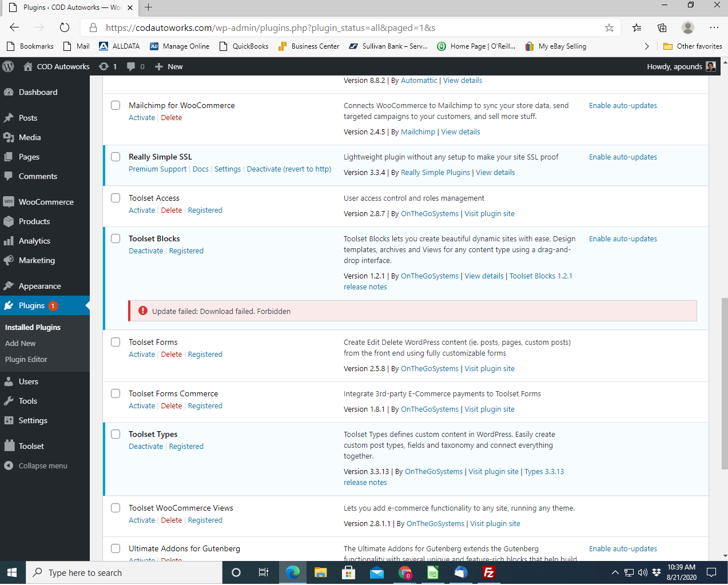Reload the page with refresh icon
This screenshot has width=728, height=585.
(65, 27)
